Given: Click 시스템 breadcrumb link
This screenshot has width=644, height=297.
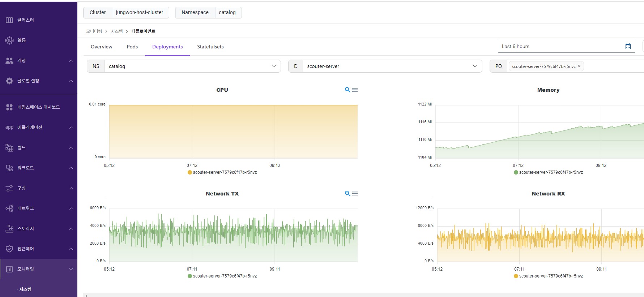Looking at the screenshot, I should coord(117,31).
